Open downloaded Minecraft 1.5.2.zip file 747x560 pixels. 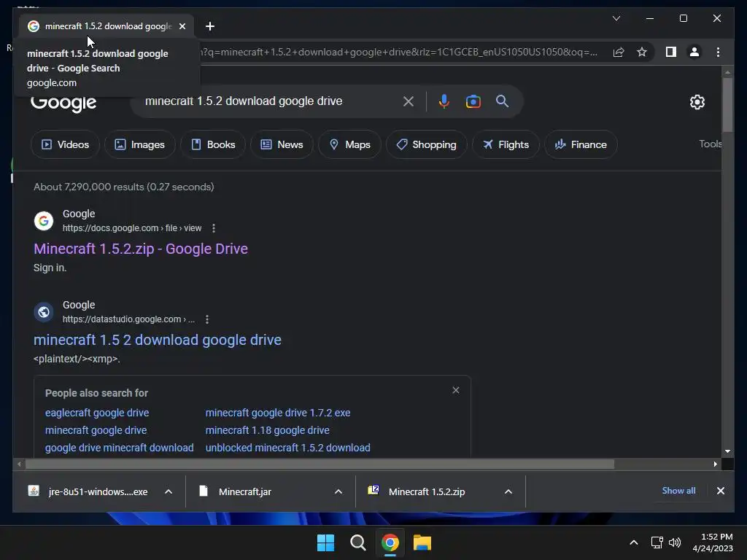417,491
